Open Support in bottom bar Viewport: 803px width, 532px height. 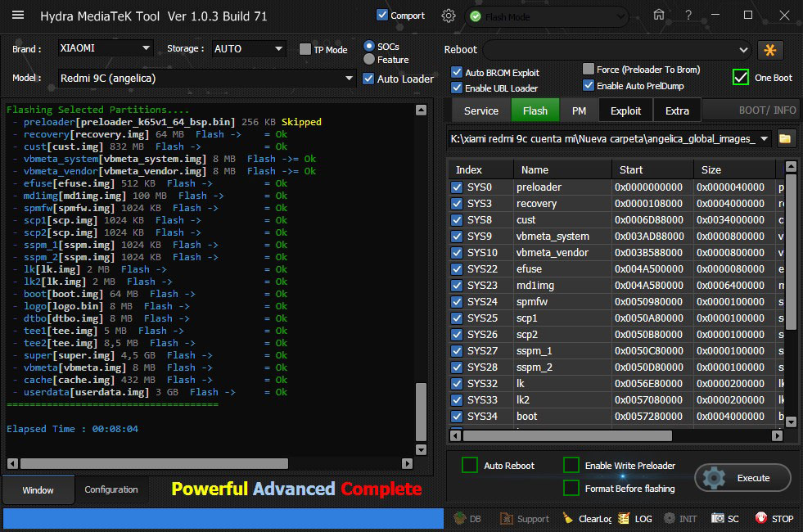(524, 518)
